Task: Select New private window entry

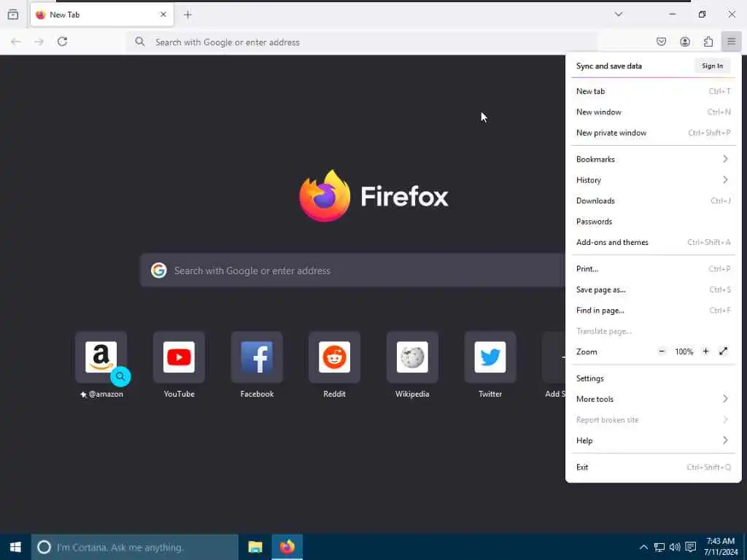Action: click(x=653, y=133)
